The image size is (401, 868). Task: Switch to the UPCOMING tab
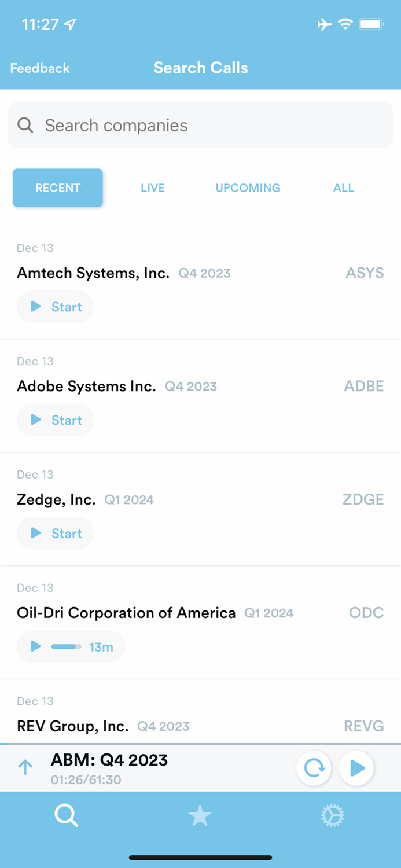coord(248,187)
